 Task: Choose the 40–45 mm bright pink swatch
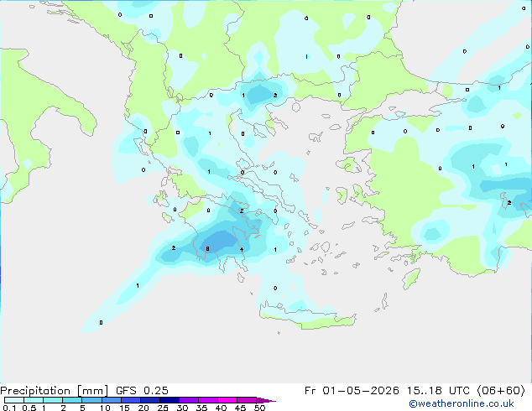(x=227, y=400)
